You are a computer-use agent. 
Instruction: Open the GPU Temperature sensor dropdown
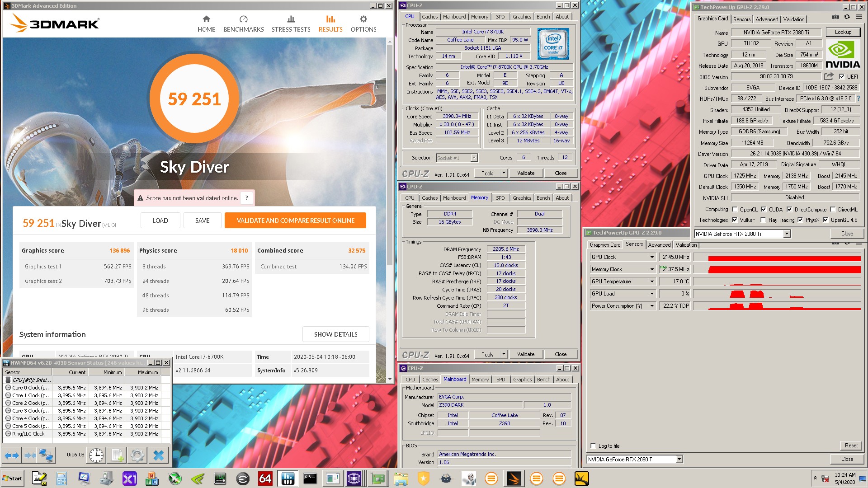click(652, 282)
